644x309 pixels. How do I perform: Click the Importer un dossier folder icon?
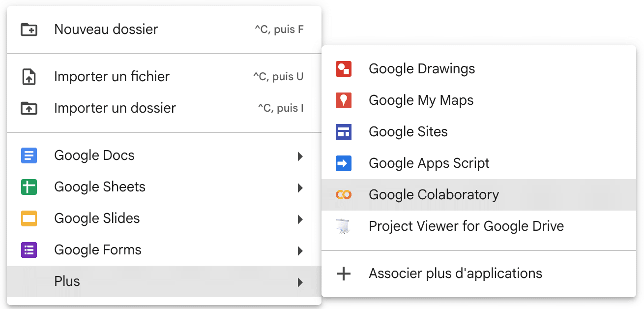(x=29, y=108)
